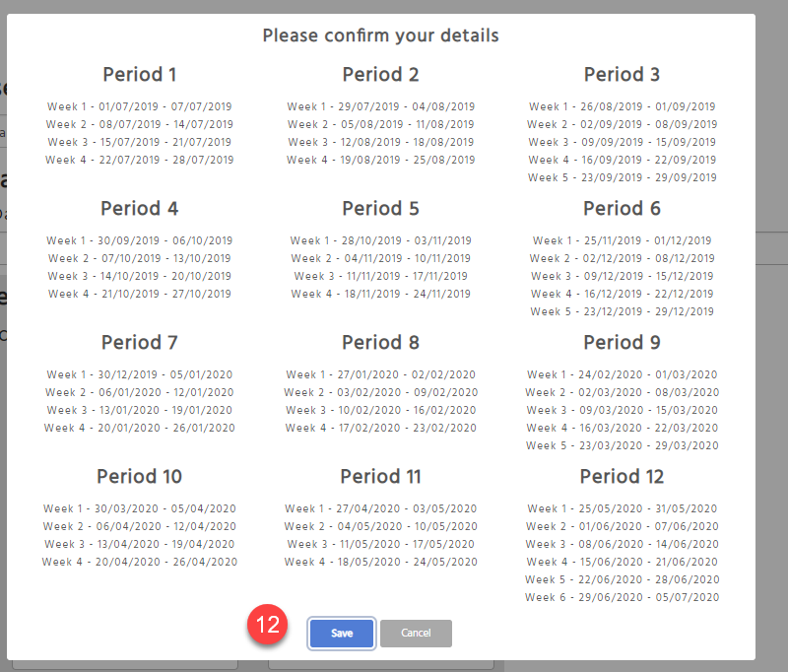Select the Period 5 heading
Image resolution: width=788 pixels, height=672 pixels.
[380, 209]
